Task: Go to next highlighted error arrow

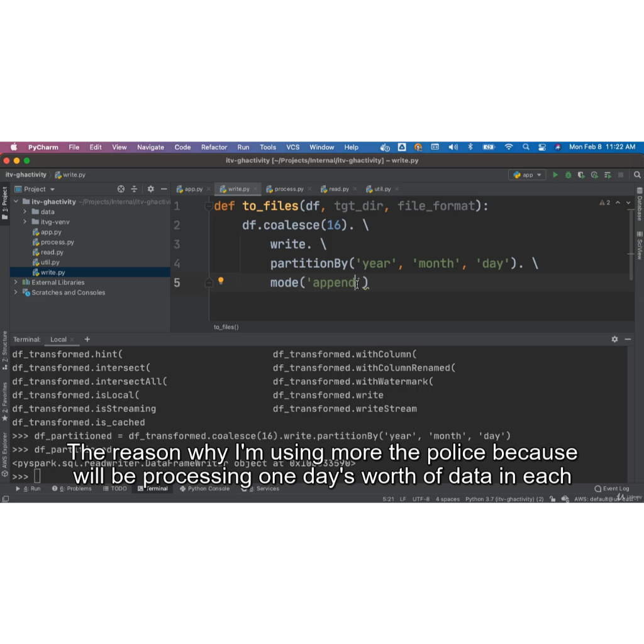Action: 628,203
